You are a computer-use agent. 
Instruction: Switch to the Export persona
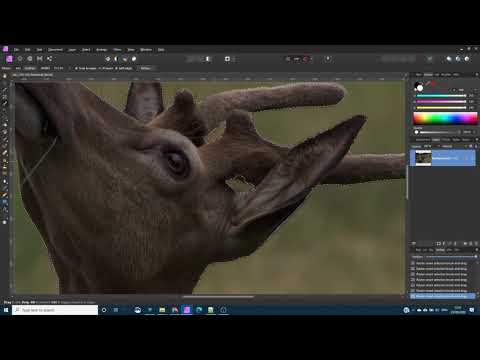click(49, 59)
